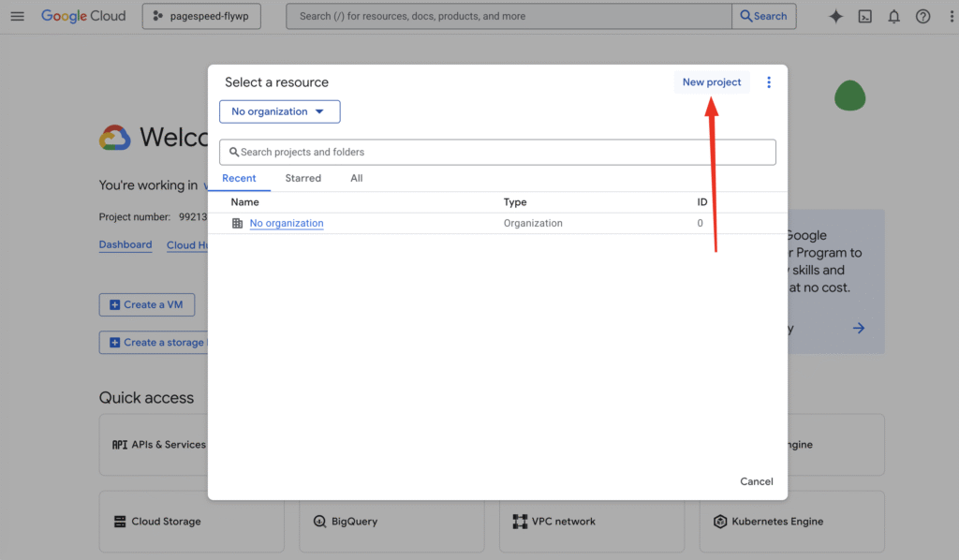The image size is (959, 560).
Task: Cancel the Select a resource dialog
Action: [756, 481]
